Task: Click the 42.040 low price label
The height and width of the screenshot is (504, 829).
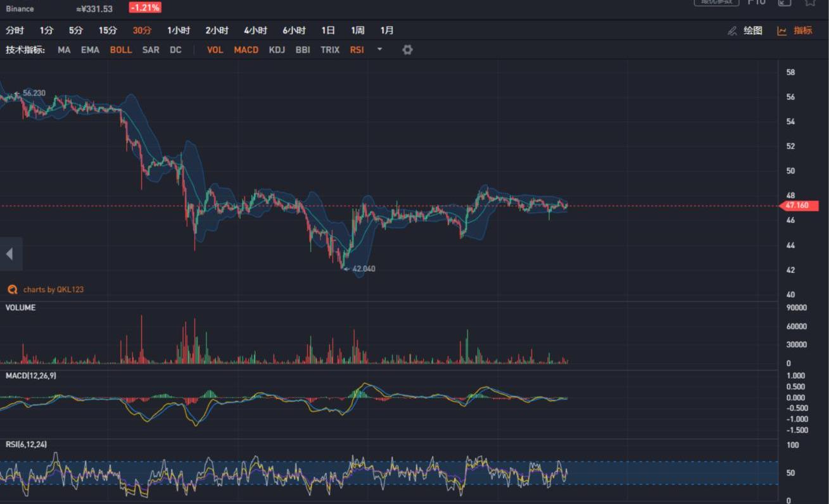Action: pos(363,268)
